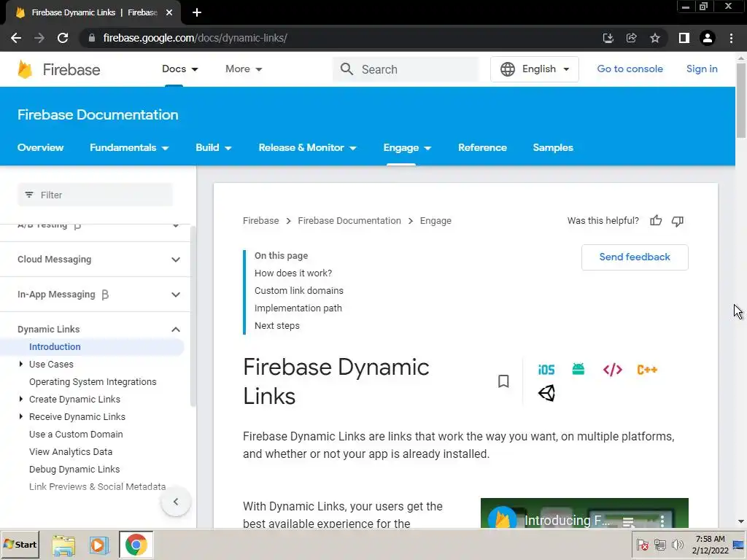Collapse the Dynamic Links section
Screen dimensions: 747x560
[x=176, y=330]
